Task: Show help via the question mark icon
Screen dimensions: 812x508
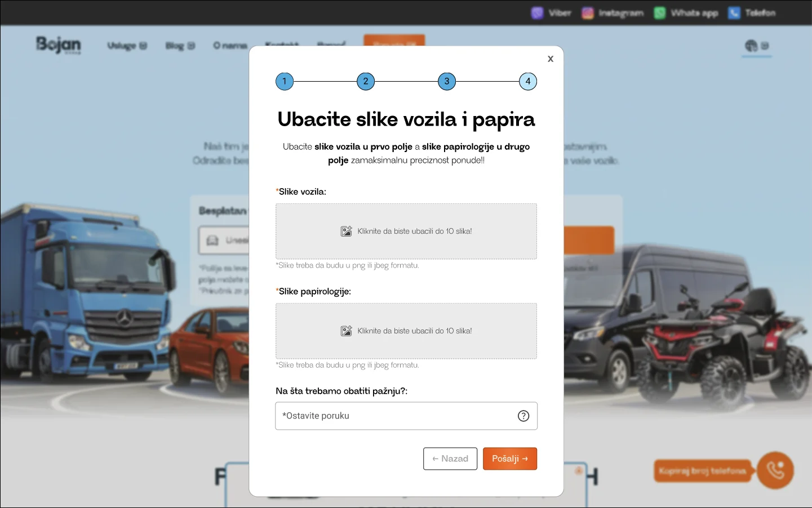Action: pyautogui.click(x=523, y=416)
